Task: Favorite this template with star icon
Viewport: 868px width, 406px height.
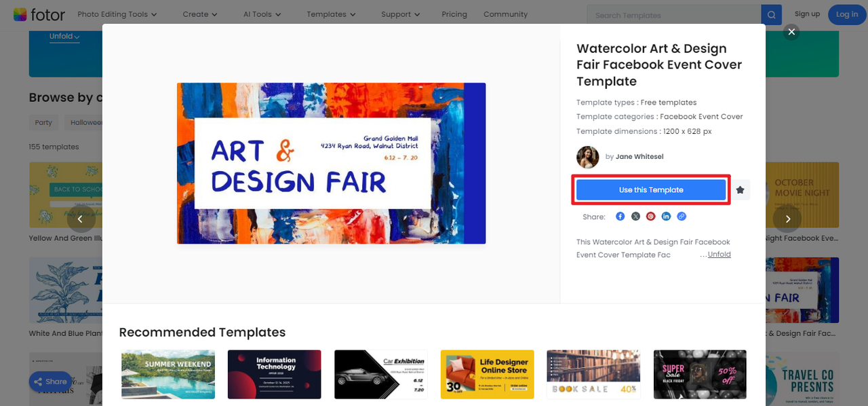Action: pyautogui.click(x=740, y=190)
